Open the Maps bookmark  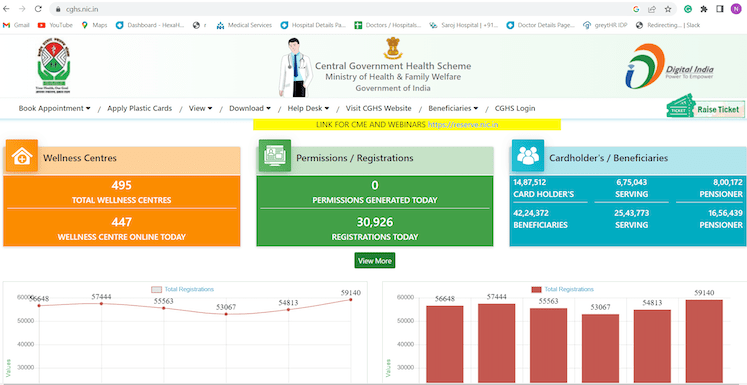point(94,25)
